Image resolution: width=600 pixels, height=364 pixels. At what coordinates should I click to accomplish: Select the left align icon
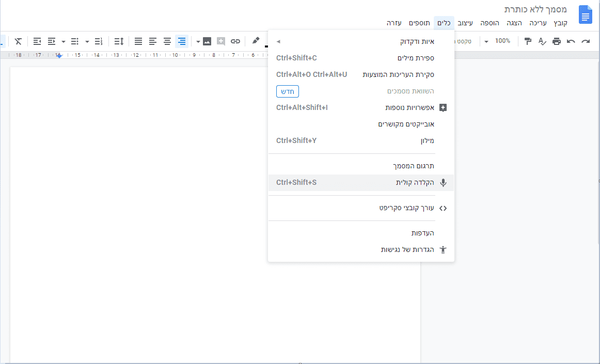point(153,41)
